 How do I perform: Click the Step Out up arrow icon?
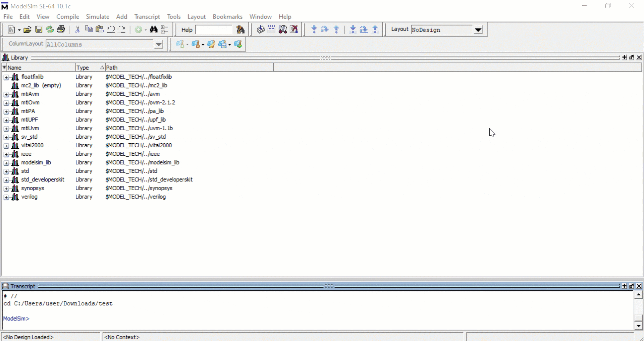click(336, 30)
